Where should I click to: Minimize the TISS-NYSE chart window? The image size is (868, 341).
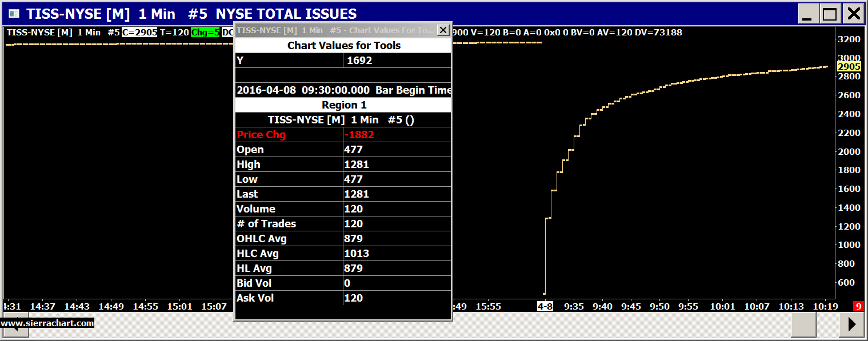pyautogui.click(x=808, y=14)
